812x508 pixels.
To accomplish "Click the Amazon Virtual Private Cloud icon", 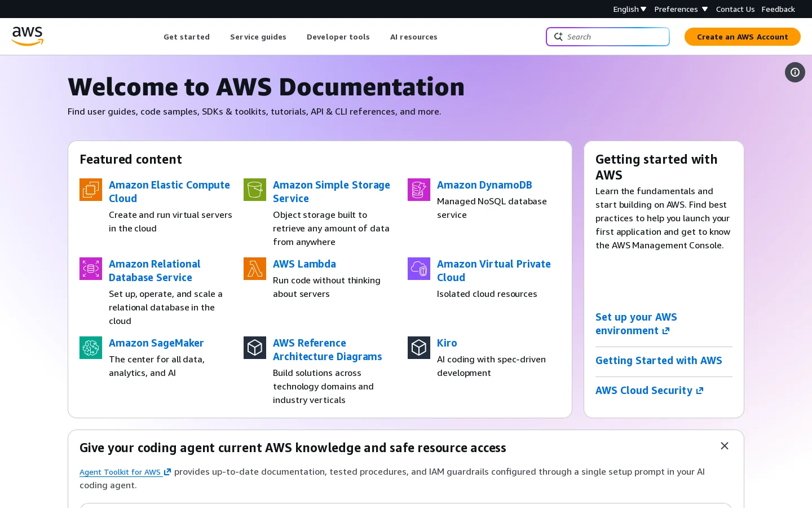I will click(419, 269).
